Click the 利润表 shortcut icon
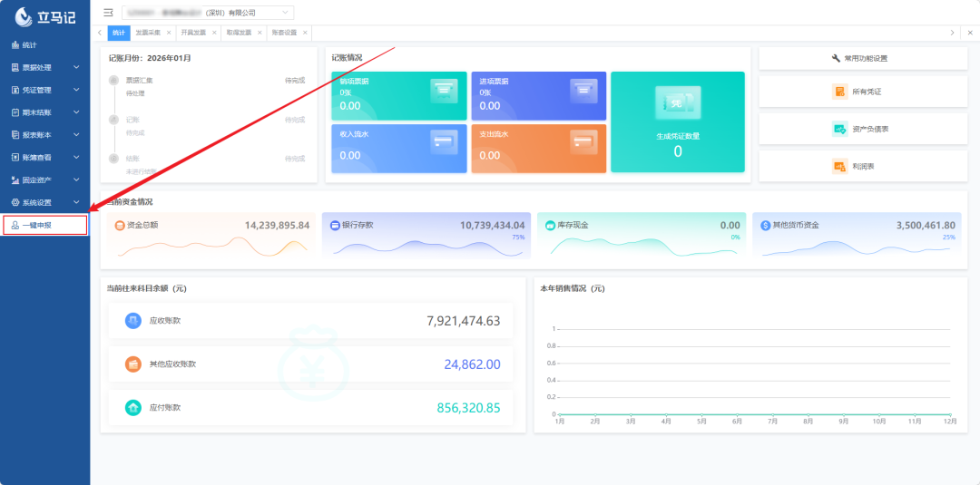Image resolution: width=980 pixels, height=485 pixels. (839, 166)
